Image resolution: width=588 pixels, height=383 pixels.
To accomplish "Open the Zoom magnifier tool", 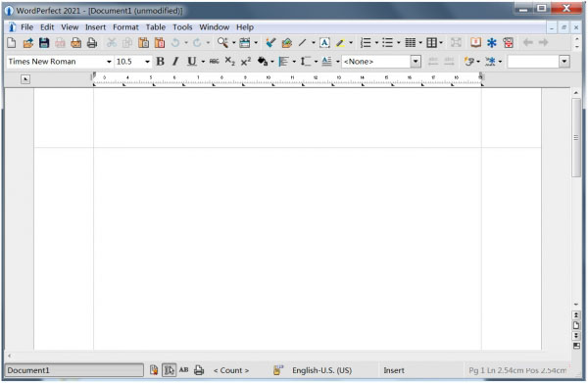I will (222, 43).
